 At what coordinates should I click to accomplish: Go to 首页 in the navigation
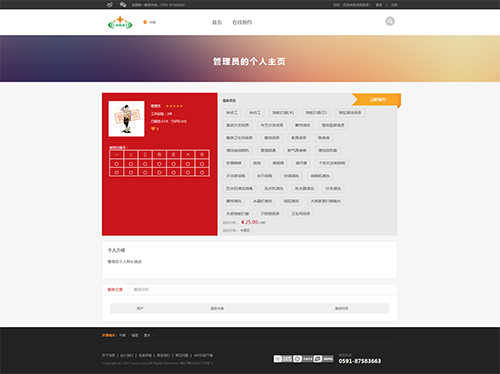pyautogui.click(x=217, y=22)
